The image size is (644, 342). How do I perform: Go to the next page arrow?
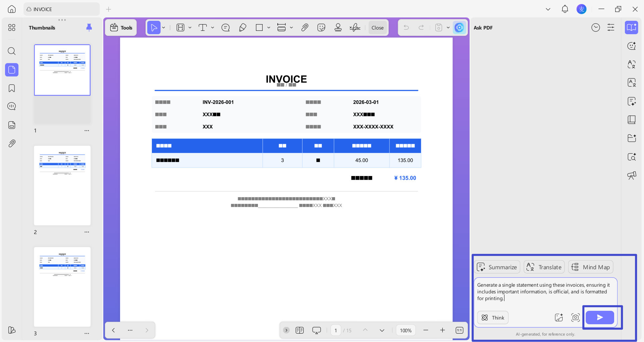click(382, 330)
